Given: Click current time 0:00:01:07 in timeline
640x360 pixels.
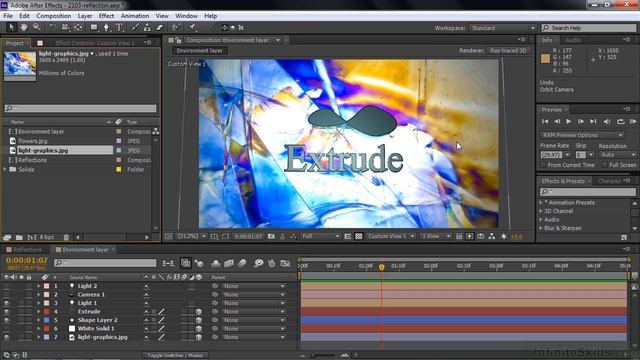Looking at the screenshot, I should [x=27, y=260].
